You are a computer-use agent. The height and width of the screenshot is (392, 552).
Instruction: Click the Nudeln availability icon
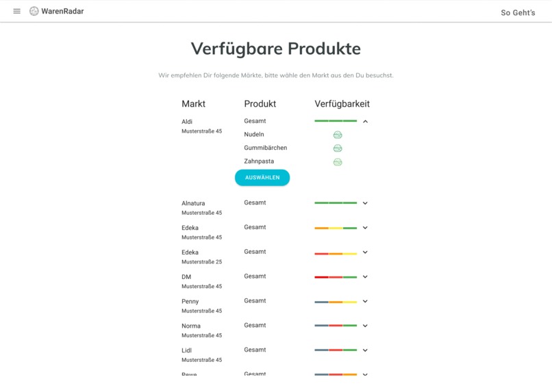[338, 135]
